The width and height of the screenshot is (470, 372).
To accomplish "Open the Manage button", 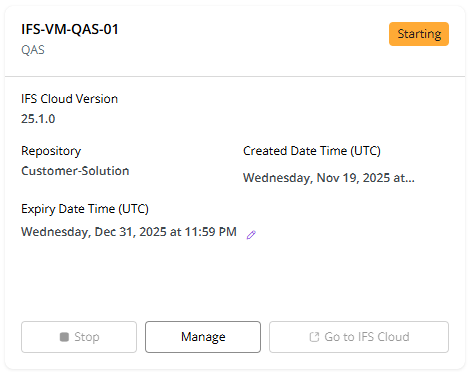I will click(203, 337).
